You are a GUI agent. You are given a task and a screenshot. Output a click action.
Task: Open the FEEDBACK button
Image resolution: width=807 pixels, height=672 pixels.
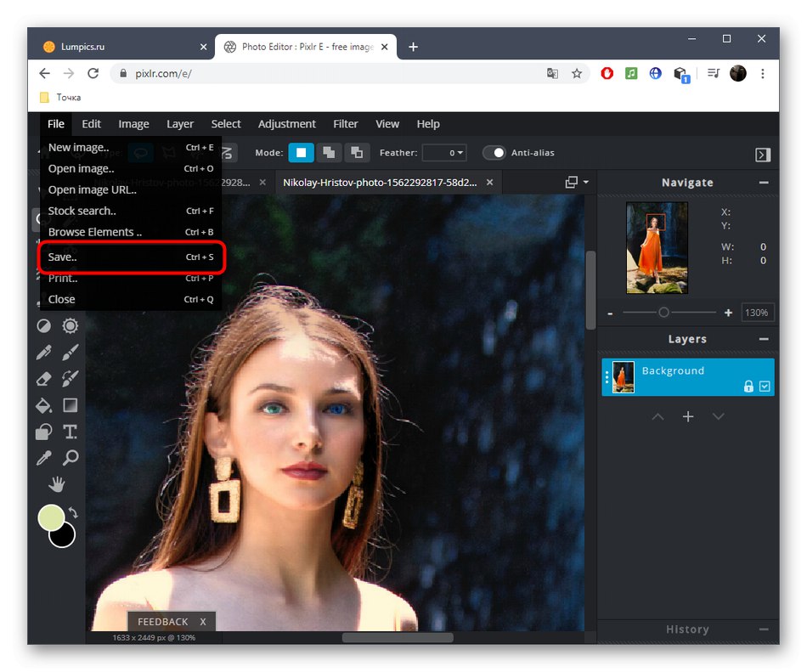pos(162,622)
